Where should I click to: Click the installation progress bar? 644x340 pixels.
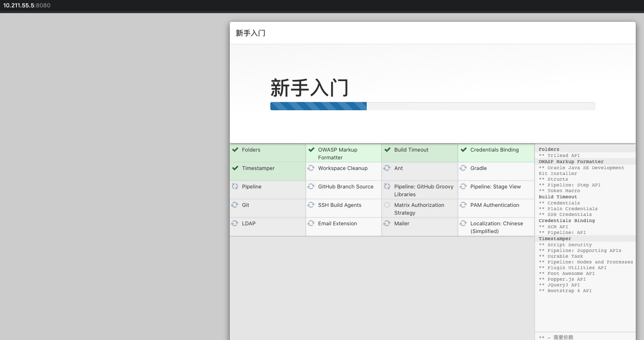pyautogui.click(x=432, y=106)
